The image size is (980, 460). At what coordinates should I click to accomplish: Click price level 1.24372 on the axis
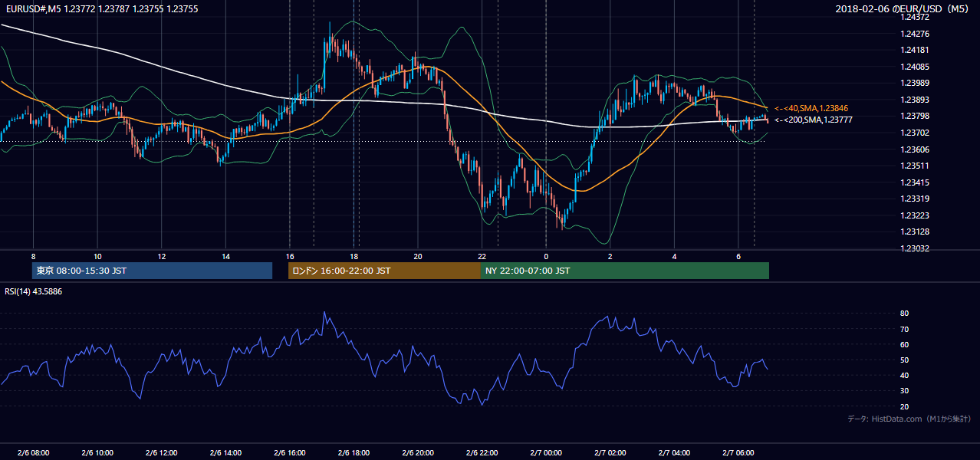pyautogui.click(x=916, y=17)
